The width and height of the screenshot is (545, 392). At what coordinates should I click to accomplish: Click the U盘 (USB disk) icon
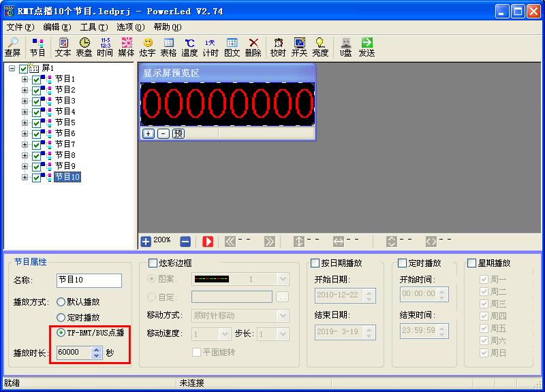pyautogui.click(x=346, y=47)
